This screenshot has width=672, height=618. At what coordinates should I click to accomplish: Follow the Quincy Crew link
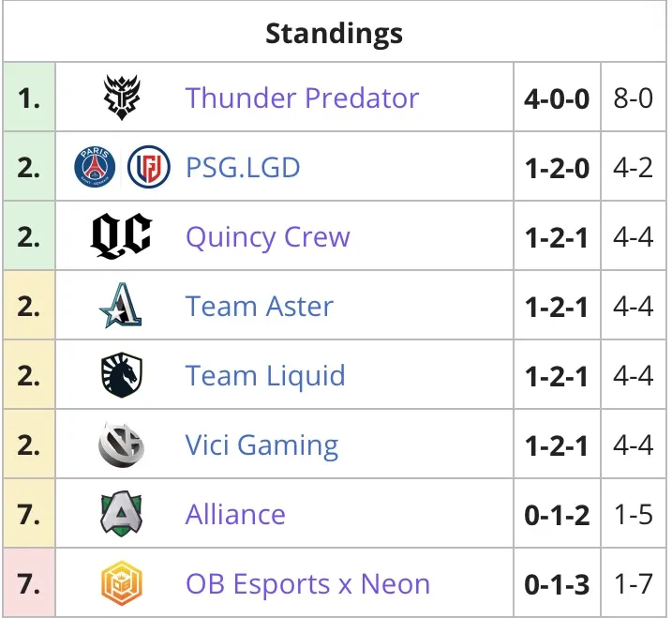click(x=268, y=237)
